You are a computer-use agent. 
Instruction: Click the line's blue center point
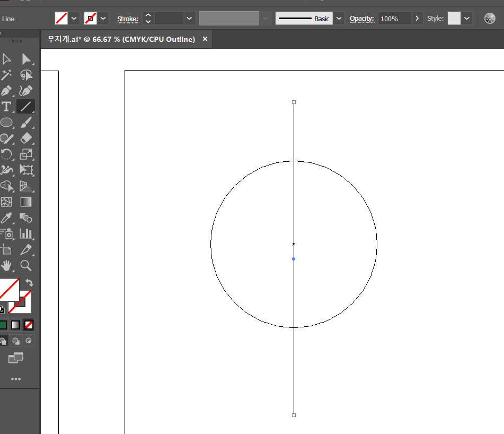pos(294,259)
